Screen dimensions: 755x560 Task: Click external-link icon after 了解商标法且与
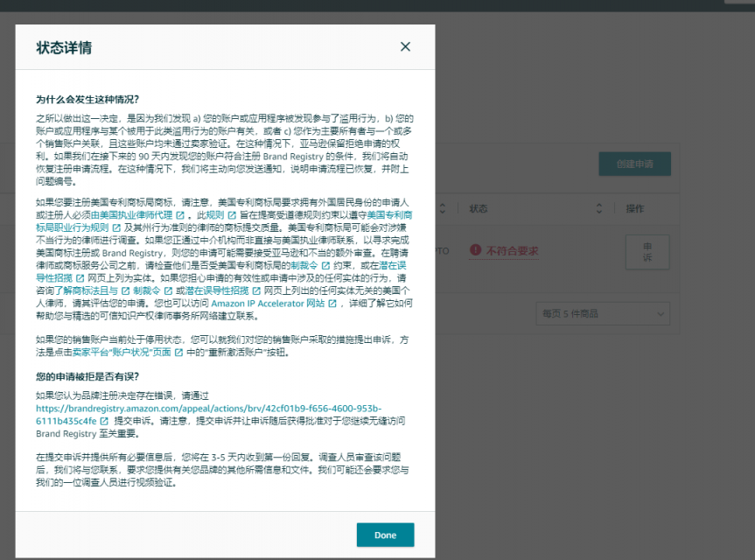[x=126, y=290]
